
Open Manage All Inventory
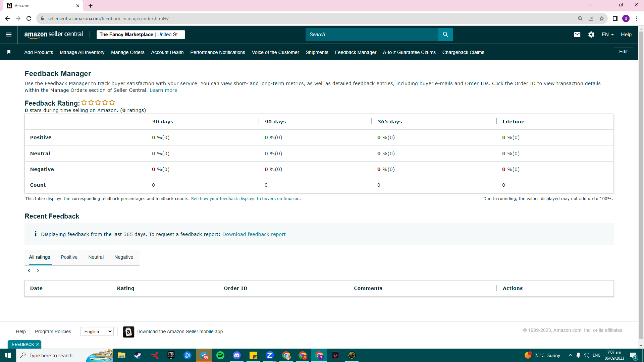tap(82, 52)
